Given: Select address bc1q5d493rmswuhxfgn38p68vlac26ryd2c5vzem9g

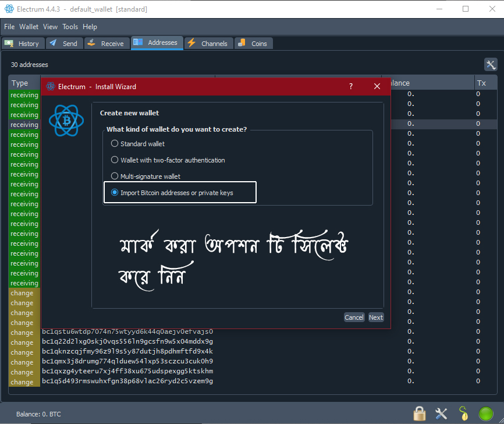Looking at the screenshot, I should pyautogui.click(x=127, y=381).
